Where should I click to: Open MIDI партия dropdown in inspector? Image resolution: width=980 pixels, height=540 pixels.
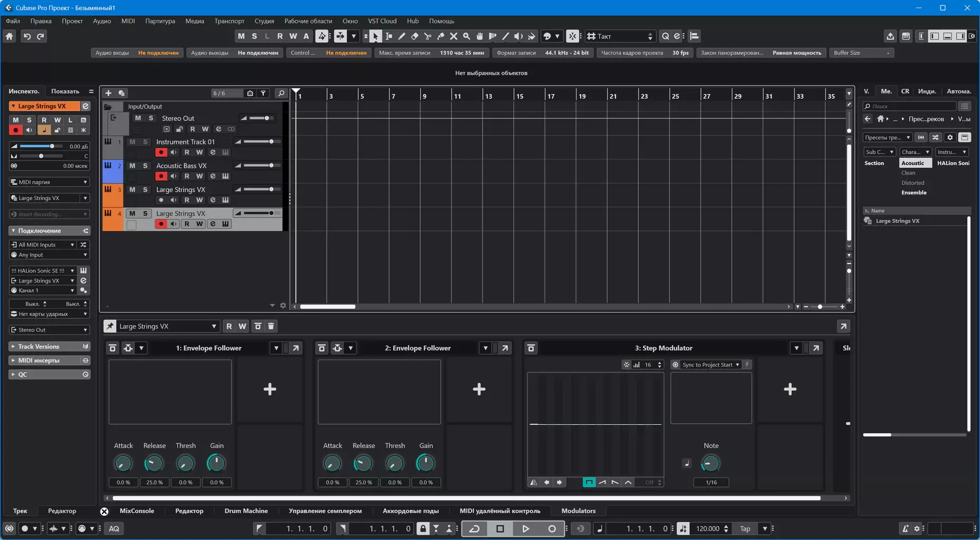(49, 182)
